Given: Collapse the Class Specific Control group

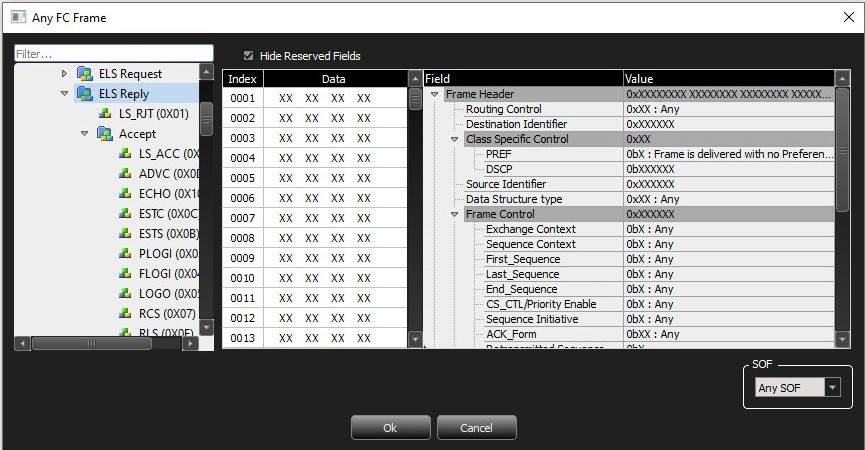Looking at the screenshot, I should [x=455, y=139].
